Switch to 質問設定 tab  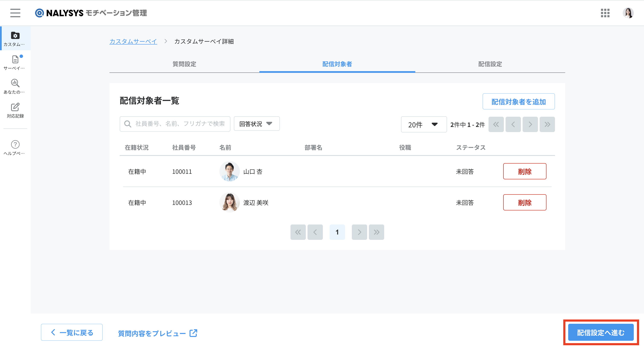(x=184, y=64)
